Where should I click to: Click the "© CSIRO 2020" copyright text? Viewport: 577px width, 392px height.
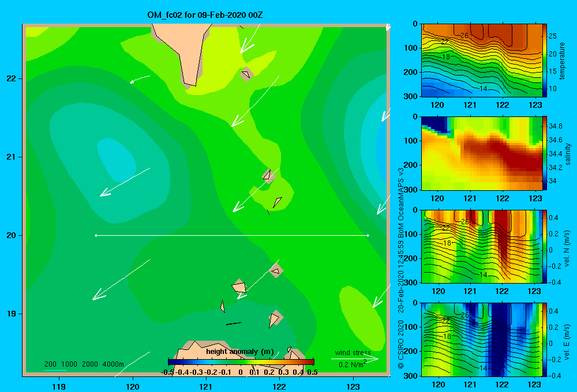point(401,344)
